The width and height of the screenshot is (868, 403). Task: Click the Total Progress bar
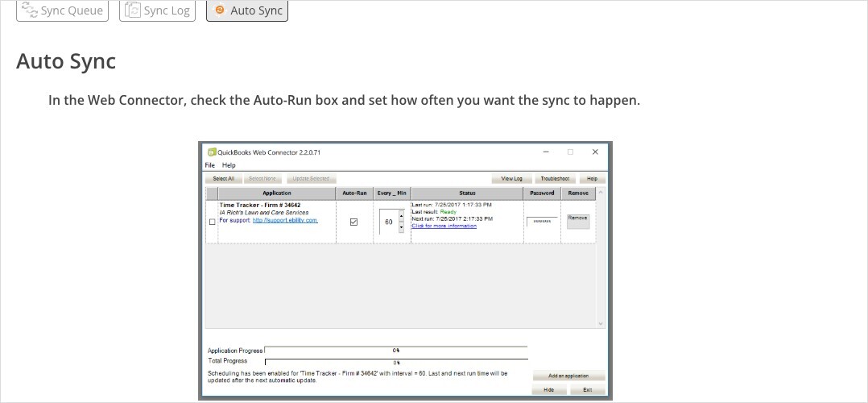coord(396,363)
